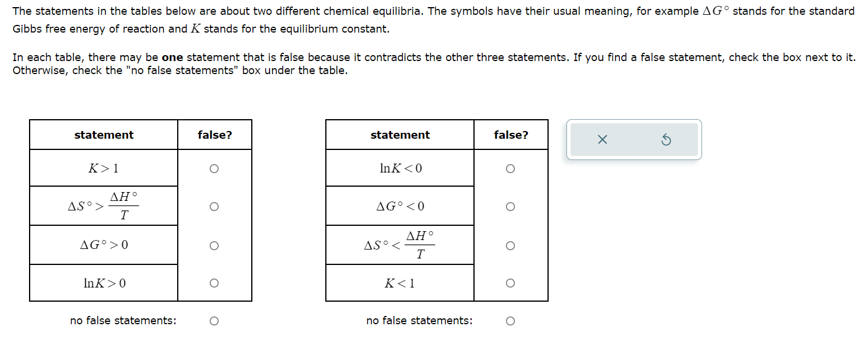
Task: Mark lnK > 0 statement as false
Action: (214, 283)
